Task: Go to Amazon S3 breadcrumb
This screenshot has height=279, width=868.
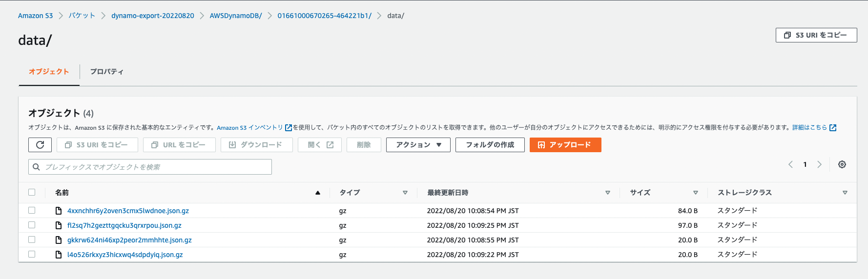Action: [x=35, y=16]
